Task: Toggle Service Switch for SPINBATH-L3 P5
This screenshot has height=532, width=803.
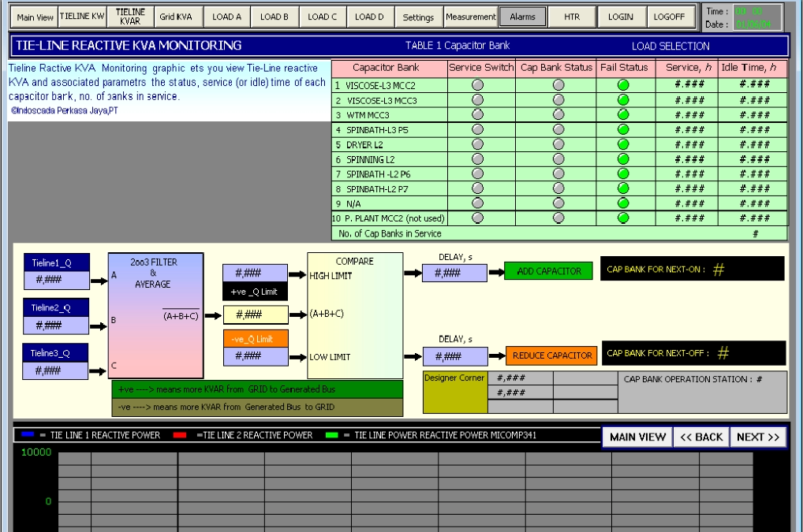Action: [x=477, y=129]
